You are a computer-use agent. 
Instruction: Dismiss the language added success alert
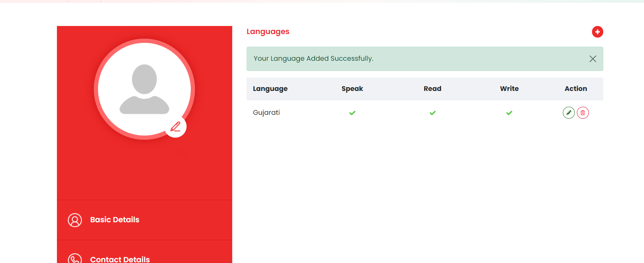coord(593,59)
